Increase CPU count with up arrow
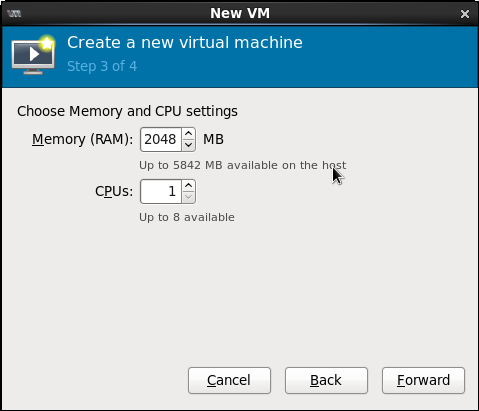The width and height of the screenshot is (479, 411). tap(189, 186)
